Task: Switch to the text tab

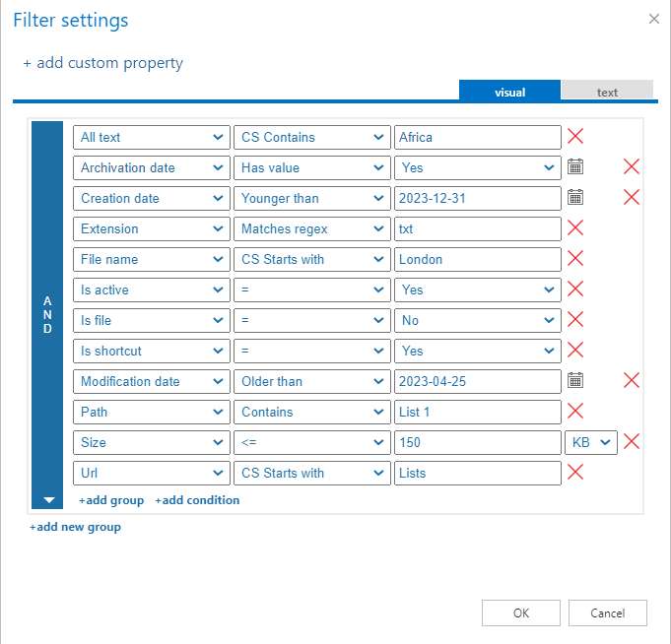Action: pyautogui.click(x=607, y=92)
